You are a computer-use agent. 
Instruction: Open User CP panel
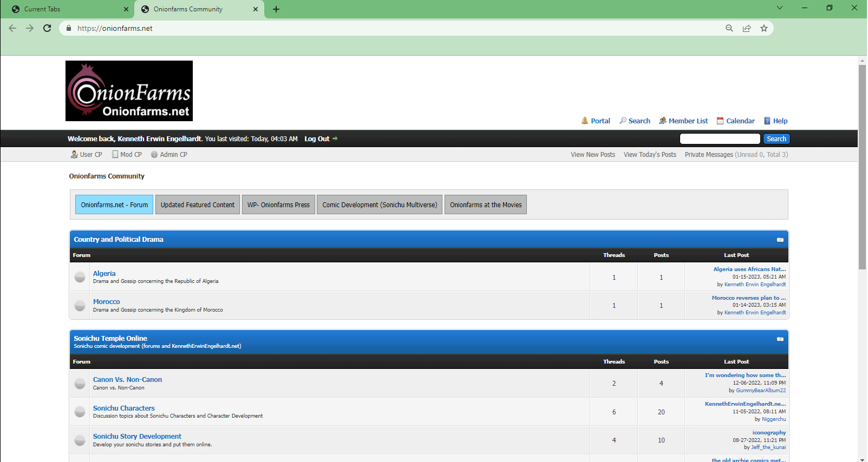coord(91,155)
